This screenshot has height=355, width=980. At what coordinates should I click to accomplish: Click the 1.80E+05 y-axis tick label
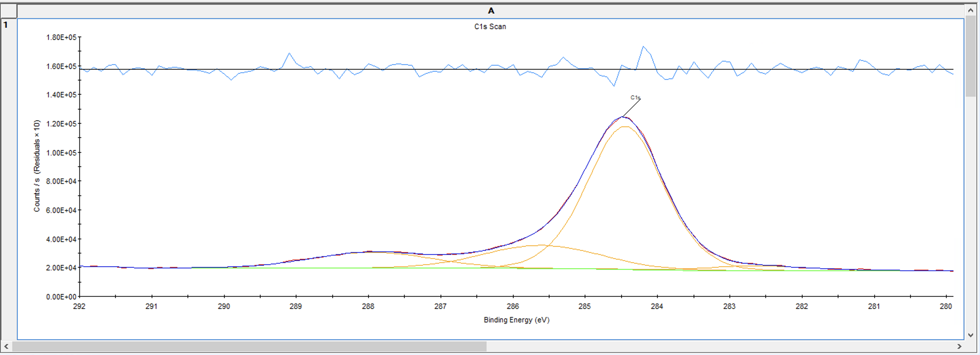tap(61, 37)
